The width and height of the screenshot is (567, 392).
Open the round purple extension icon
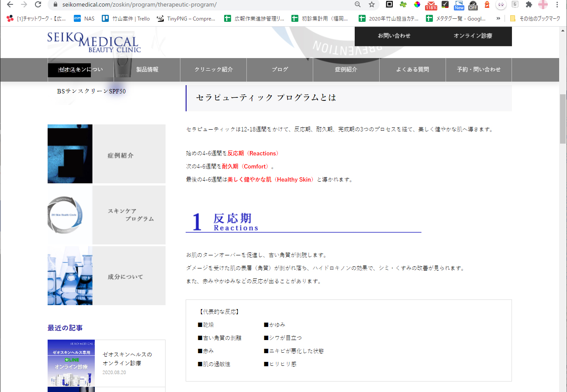pyautogui.click(x=501, y=4)
